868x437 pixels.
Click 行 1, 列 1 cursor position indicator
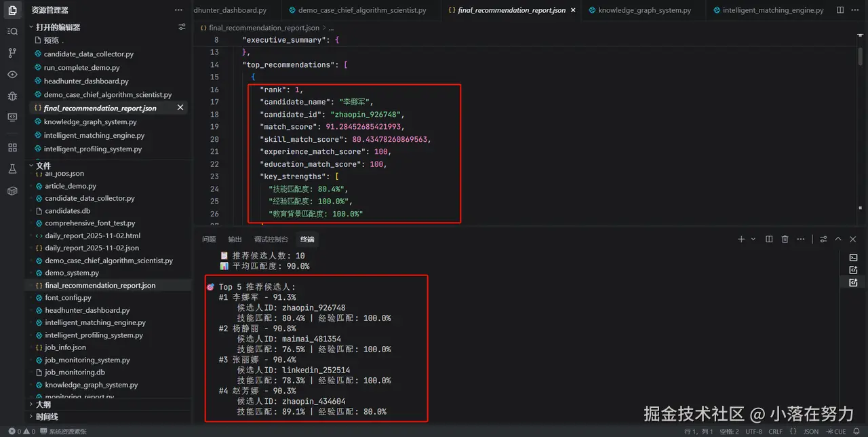point(698,432)
